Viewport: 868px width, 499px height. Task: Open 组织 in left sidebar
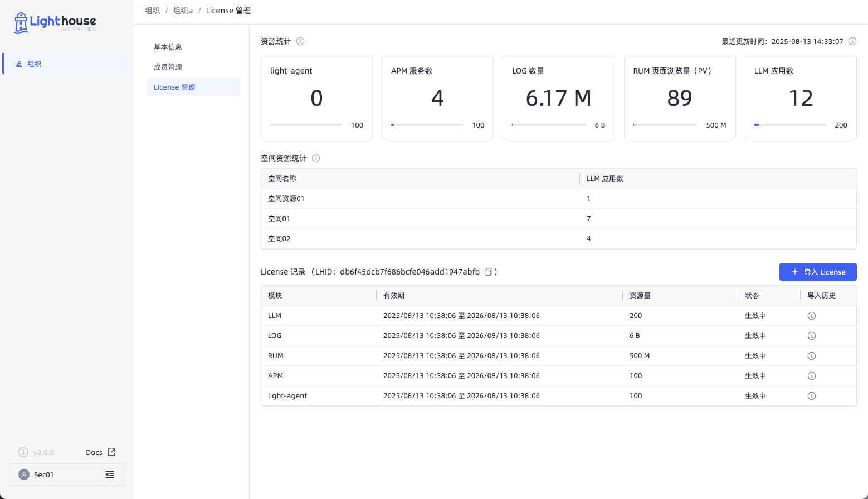pyautogui.click(x=67, y=63)
